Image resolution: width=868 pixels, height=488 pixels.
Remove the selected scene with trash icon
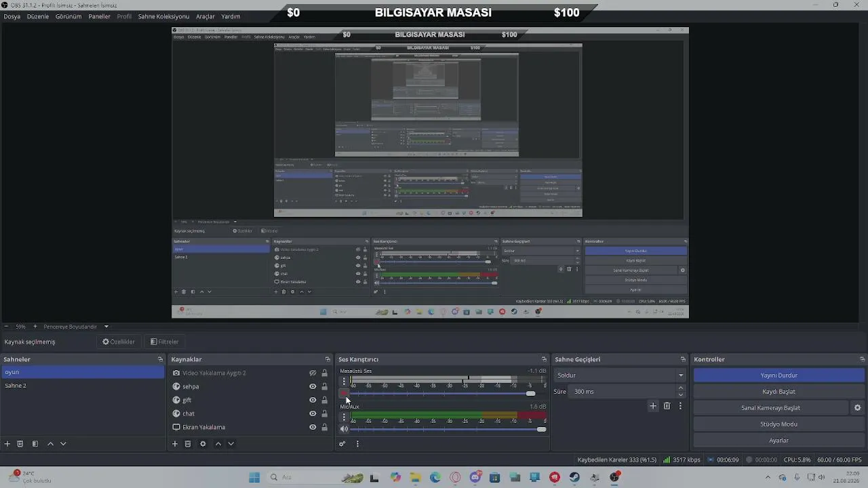click(20, 444)
